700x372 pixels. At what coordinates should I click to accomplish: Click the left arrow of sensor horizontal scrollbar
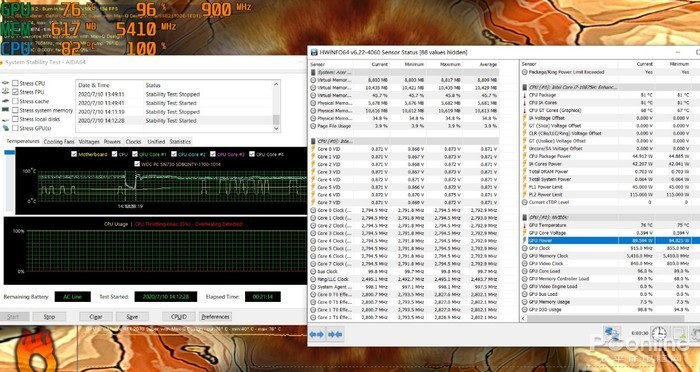click(x=523, y=318)
